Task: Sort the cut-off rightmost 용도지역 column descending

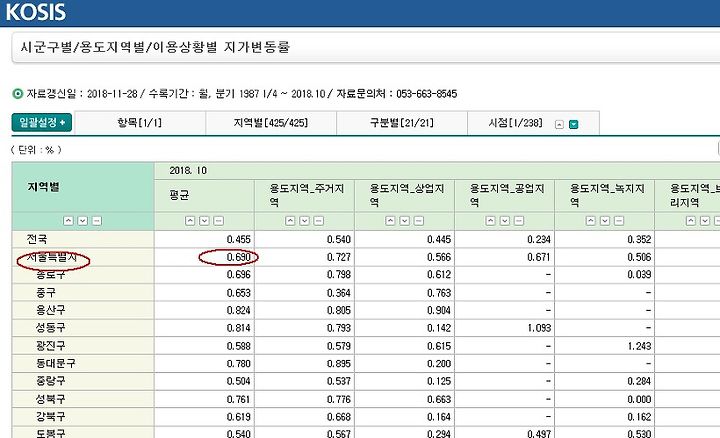Action: pos(705,221)
